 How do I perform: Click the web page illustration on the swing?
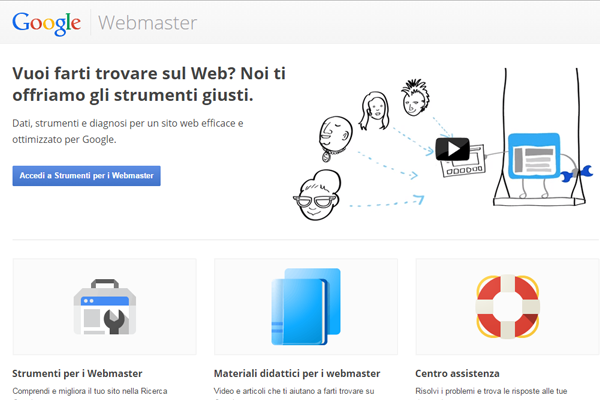click(x=534, y=156)
